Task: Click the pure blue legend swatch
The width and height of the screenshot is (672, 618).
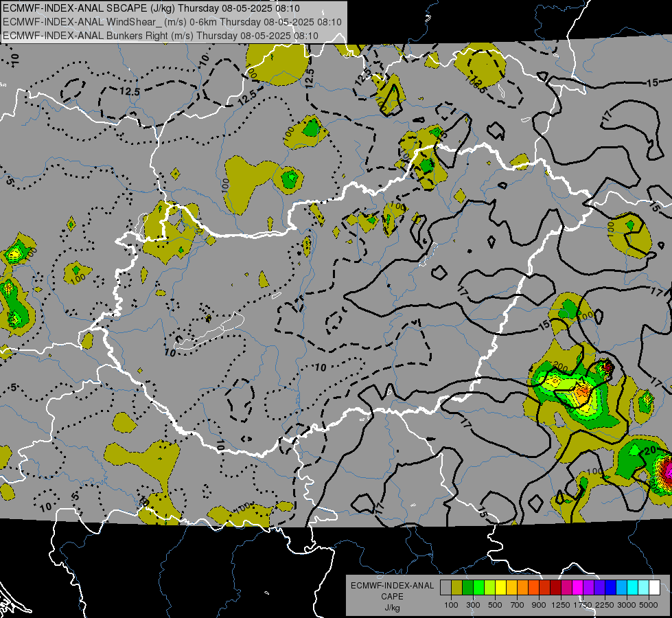Action: (611, 588)
